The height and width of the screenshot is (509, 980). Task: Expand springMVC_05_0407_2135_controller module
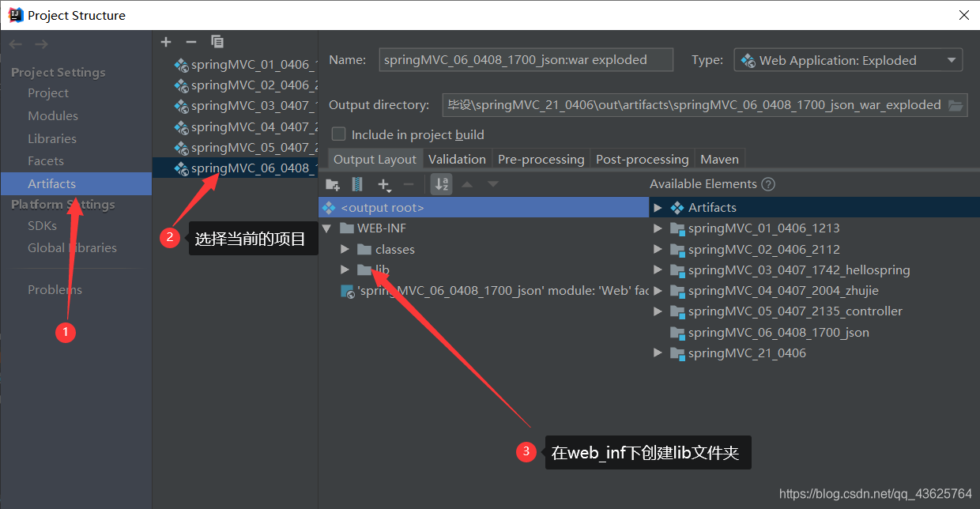(x=658, y=311)
